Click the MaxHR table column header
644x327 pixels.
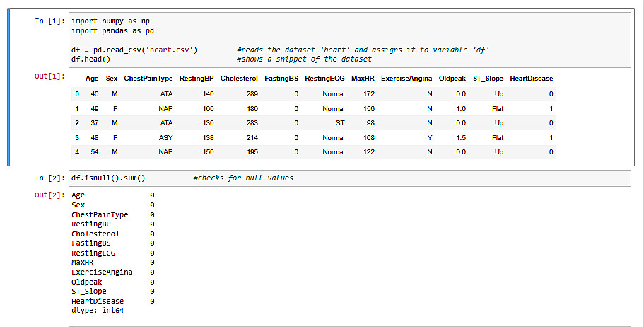363,79
